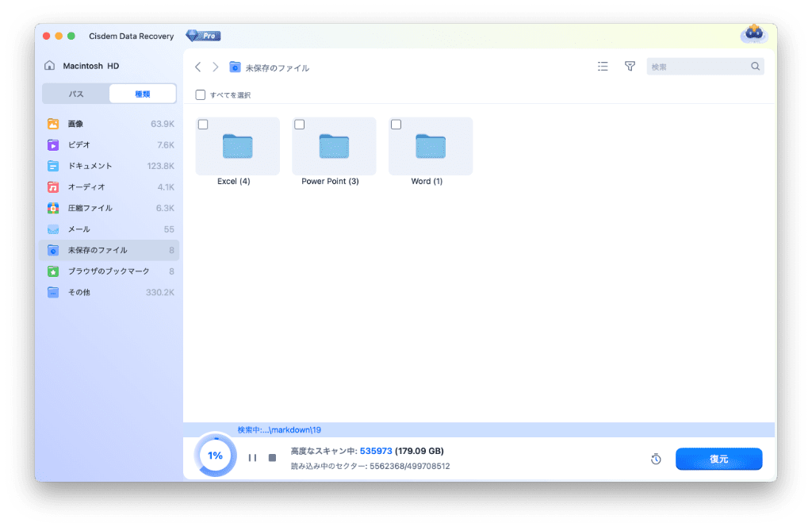
Task: Select the 種類 tab
Action: pos(143,94)
